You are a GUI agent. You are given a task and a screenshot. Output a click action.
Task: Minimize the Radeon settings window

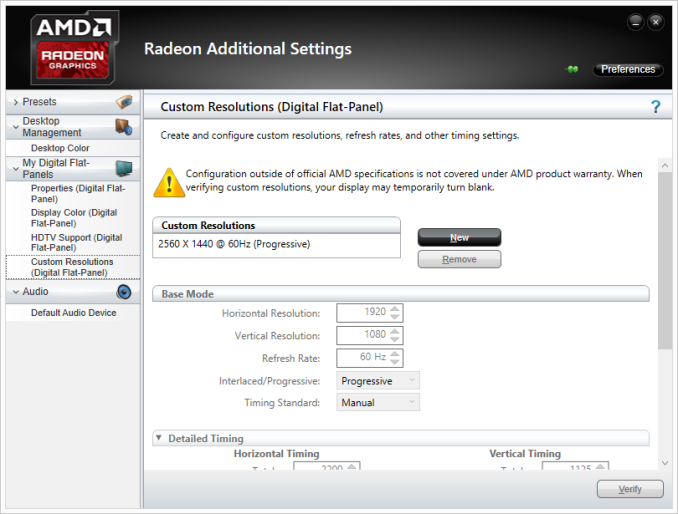tap(636, 22)
